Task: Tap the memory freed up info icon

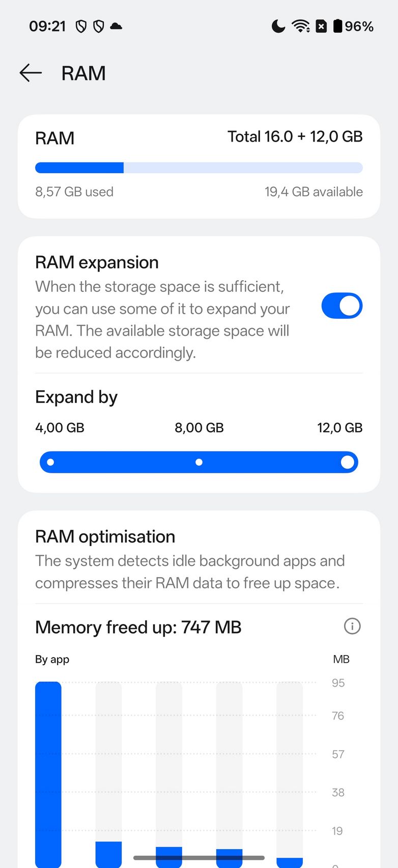Action: (352, 626)
